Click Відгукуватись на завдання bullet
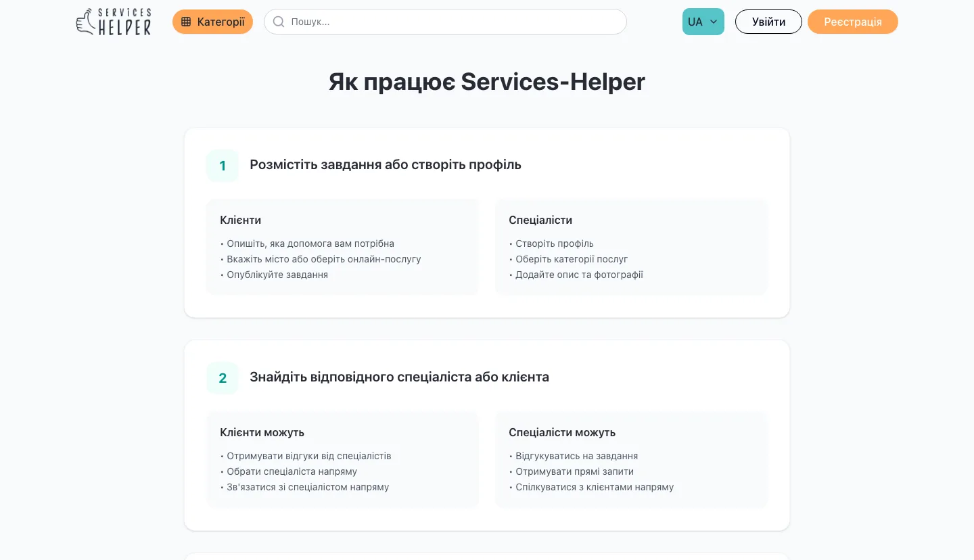 574,456
